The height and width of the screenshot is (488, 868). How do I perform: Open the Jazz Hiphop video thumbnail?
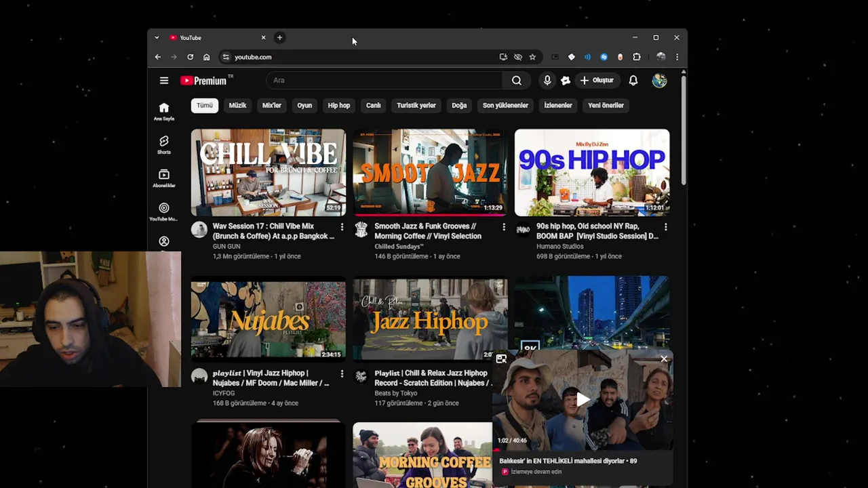(430, 319)
